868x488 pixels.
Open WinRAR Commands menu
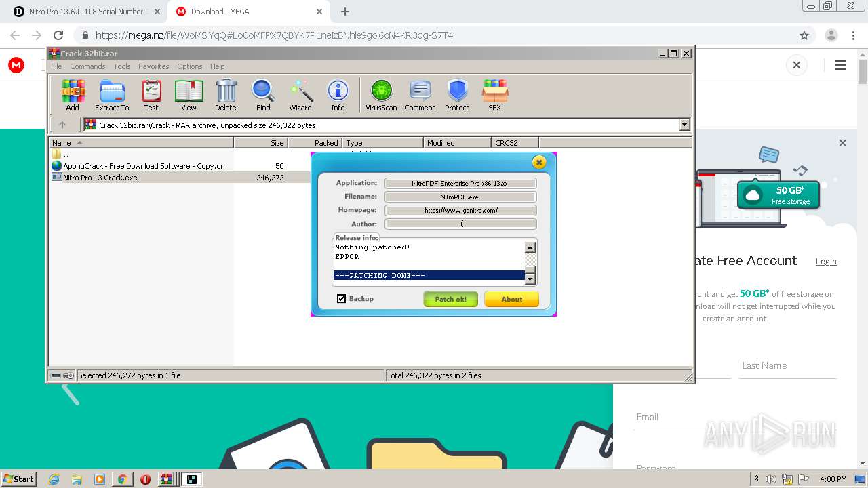click(87, 66)
